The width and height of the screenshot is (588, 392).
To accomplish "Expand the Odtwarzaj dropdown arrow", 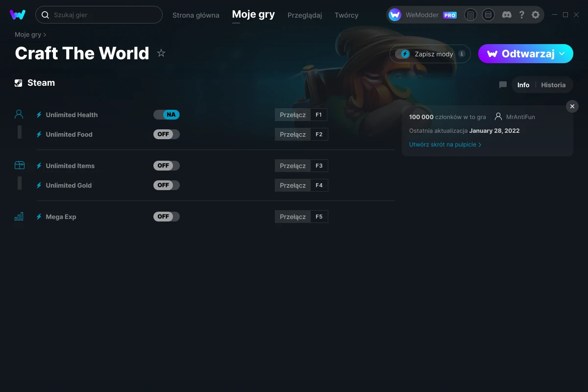I will (562, 54).
